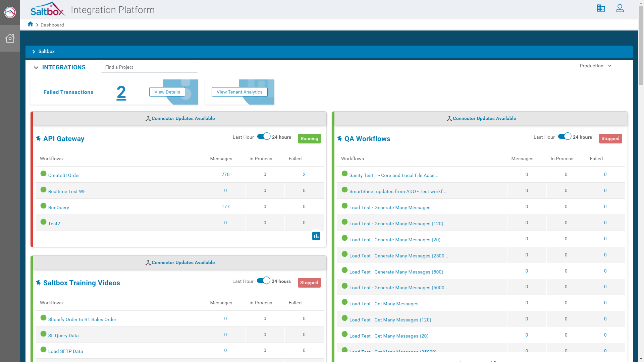Toggle Saltbox Training Videos time range switch

(263, 281)
